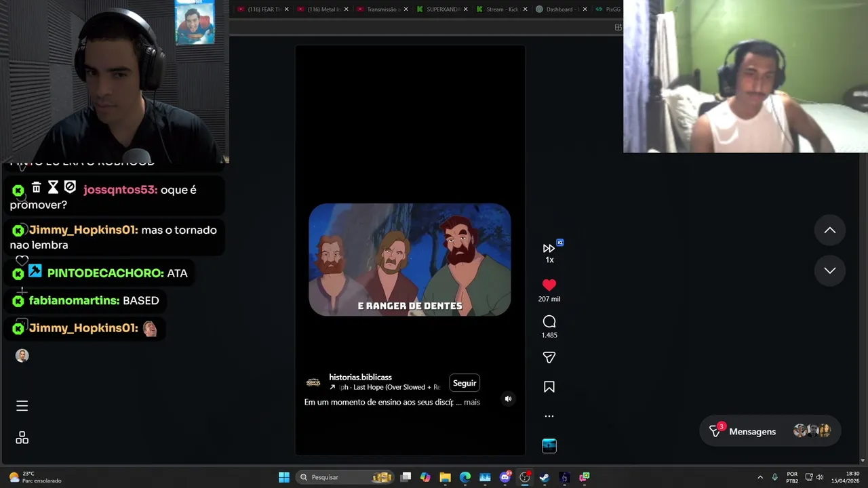Expand the caption with 'mais'
The width and height of the screenshot is (868, 488).
471,403
